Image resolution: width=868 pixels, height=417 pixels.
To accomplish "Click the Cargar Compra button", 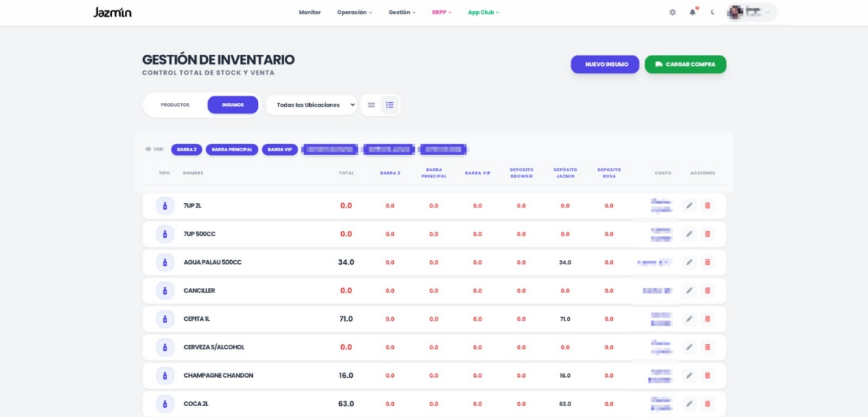I will [x=685, y=64].
